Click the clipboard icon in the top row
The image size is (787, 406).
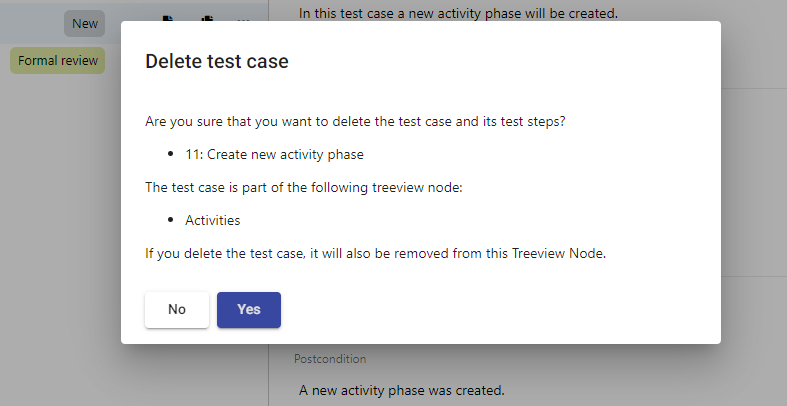point(207,21)
